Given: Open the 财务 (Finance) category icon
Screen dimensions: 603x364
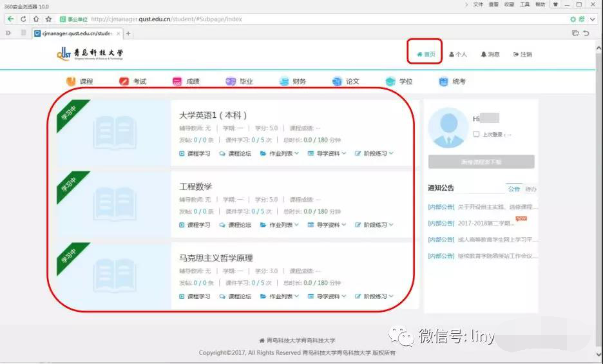Looking at the screenshot, I should coord(284,81).
